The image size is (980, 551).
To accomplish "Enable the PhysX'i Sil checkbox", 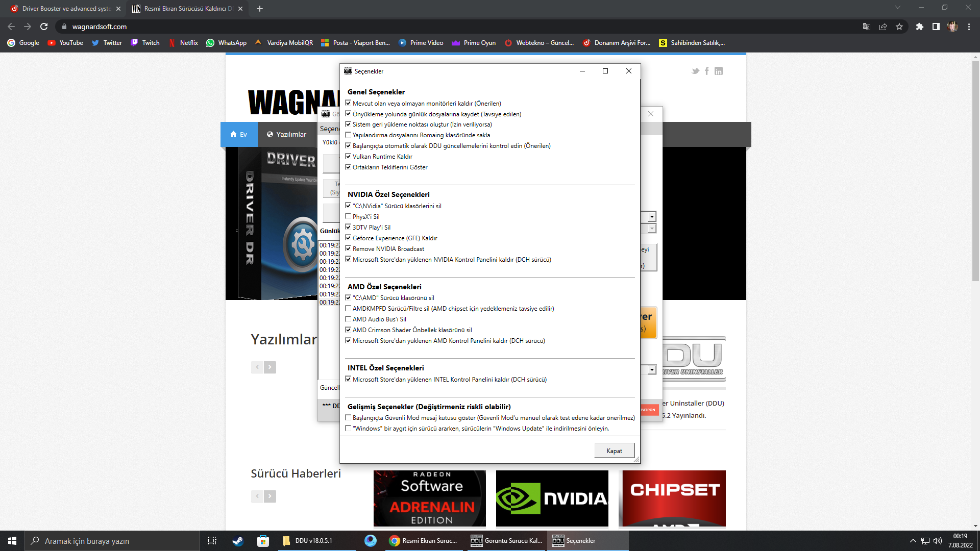I will coord(348,216).
